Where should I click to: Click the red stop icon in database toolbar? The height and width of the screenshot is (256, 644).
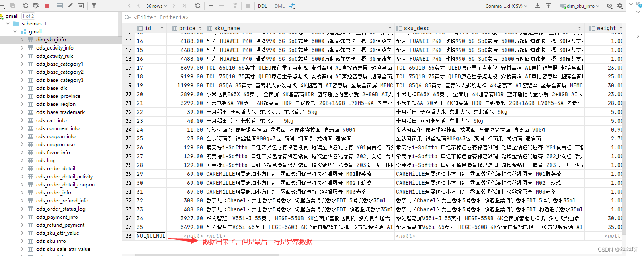[47, 6]
